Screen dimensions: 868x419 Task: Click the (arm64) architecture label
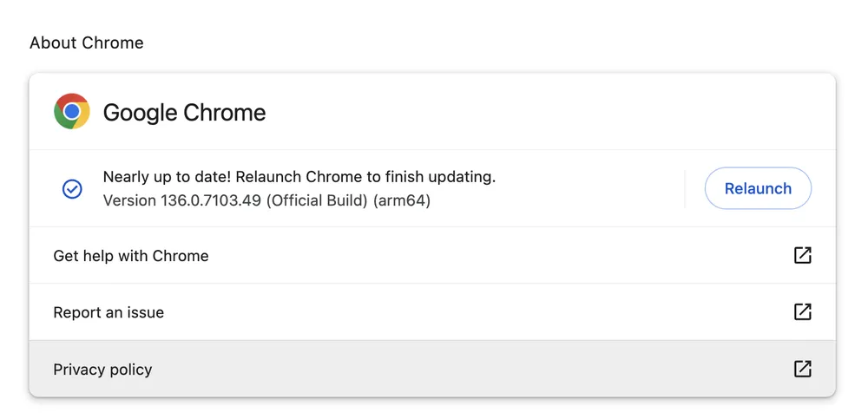tap(402, 200)
